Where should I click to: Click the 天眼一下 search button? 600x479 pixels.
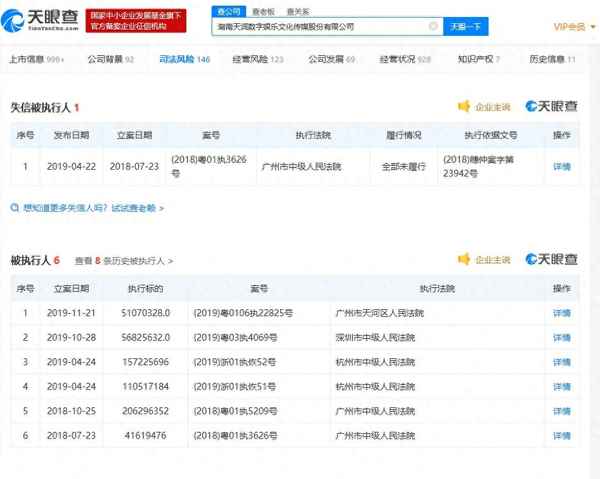[466, 26]
